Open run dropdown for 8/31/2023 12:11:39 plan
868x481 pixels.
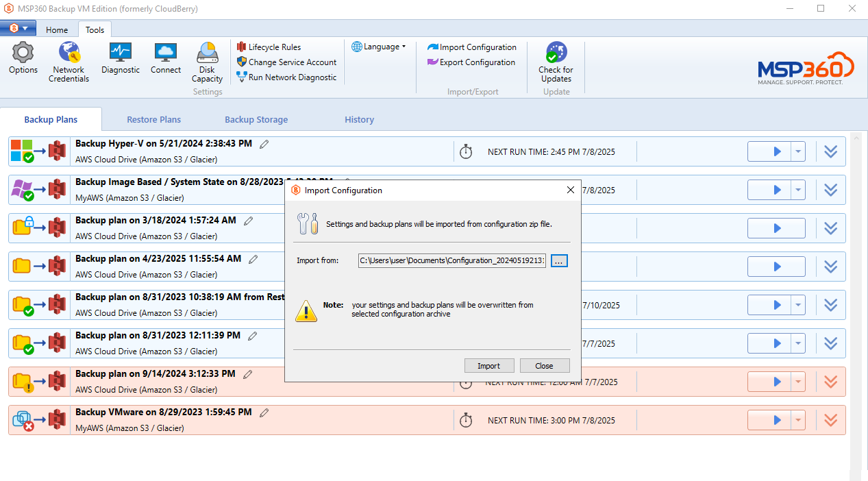798,343
